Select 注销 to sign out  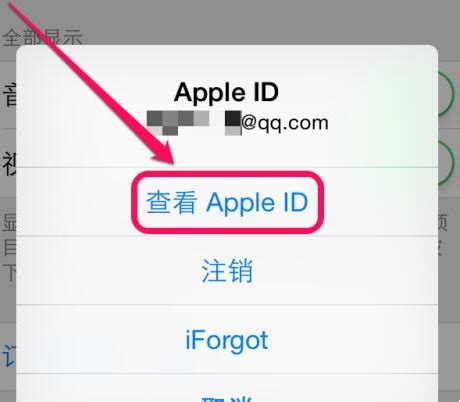[227, 271]
